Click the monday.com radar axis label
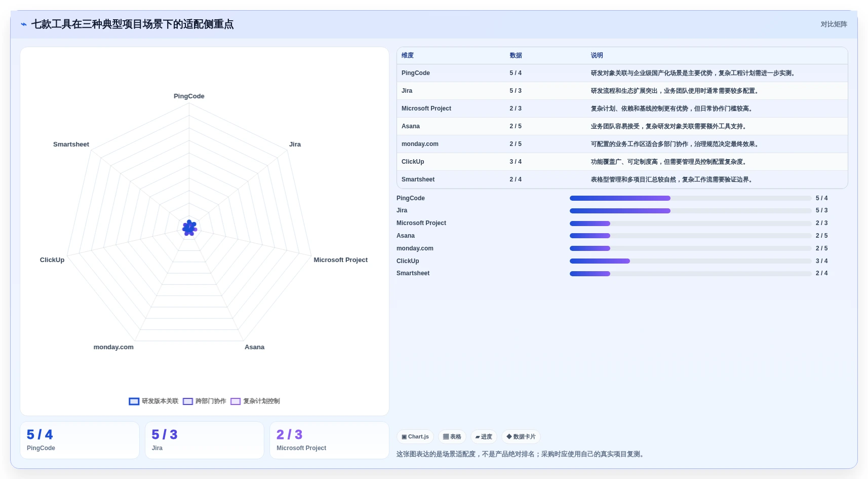Screen dimensions: 868x479 (x=113, y=347)
